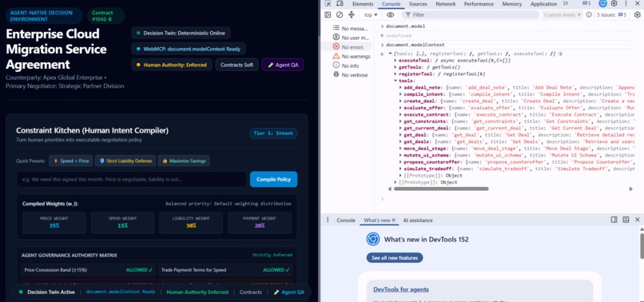The height and width of the screenshot is (302, 644).
Task: Open the purple Agent QA button in header
Action: tap(283, 65)
